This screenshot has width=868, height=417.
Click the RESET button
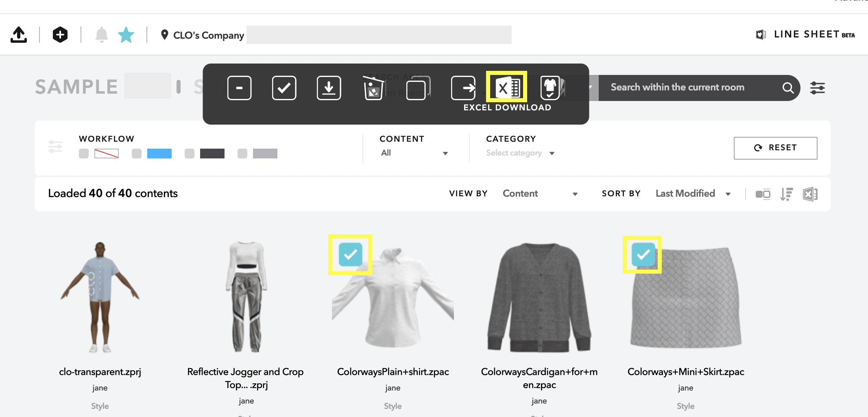click(775, 148)
